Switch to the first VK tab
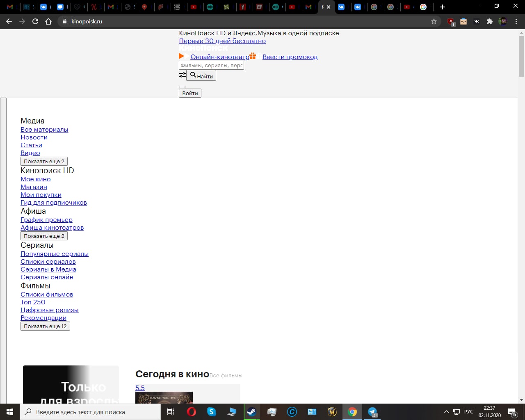 coord(43,7)
